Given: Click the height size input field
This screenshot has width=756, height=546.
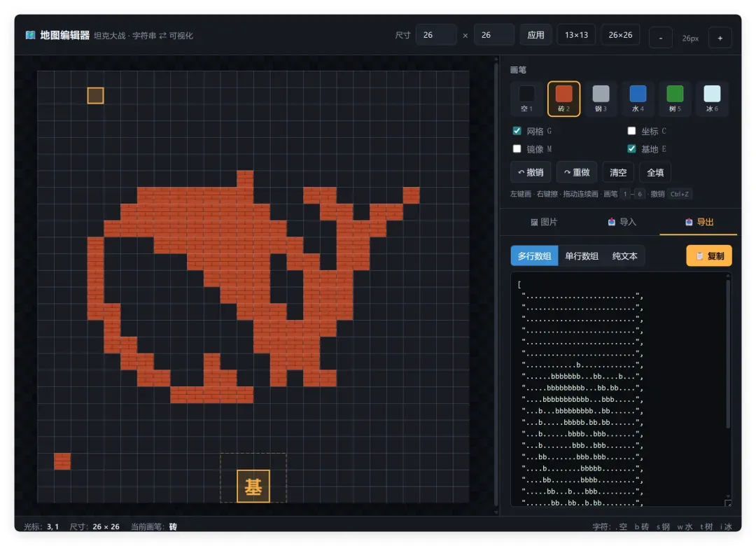Looking at the screenshot, I should point(493,35).
